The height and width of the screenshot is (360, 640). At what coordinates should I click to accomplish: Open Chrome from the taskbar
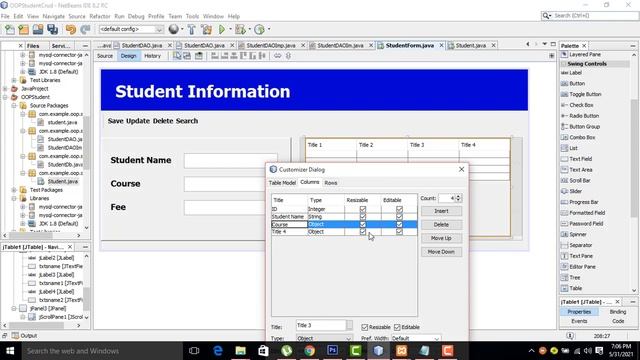pyautogui.click(x=309, y=351)
